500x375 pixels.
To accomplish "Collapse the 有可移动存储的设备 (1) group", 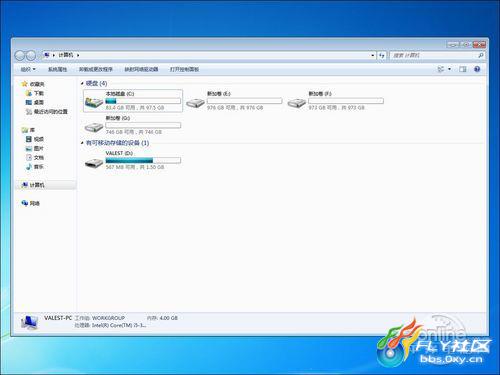I will point(82,143).
